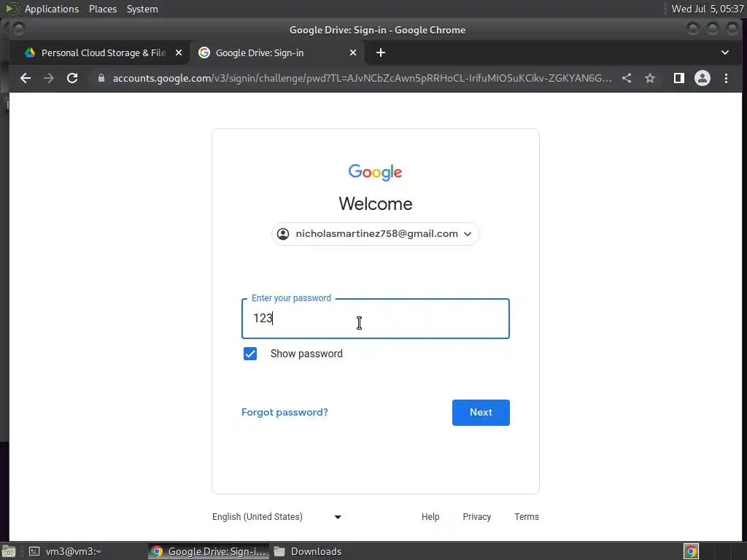Click the forward navigation arrow
Image resolution: width=747 pixels, height=560 pixels.
pyautogui.click(x=49, y=78)
